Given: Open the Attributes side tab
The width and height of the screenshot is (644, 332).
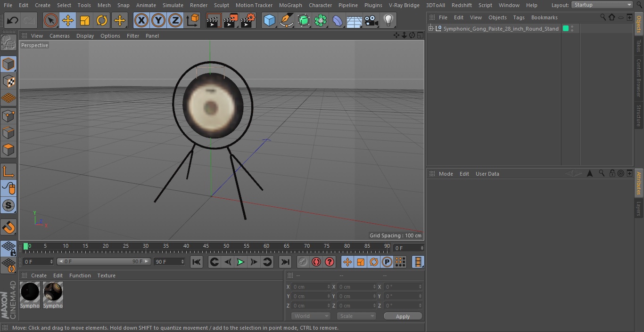Looking at the screenshot, I should (x=639, y=183).
